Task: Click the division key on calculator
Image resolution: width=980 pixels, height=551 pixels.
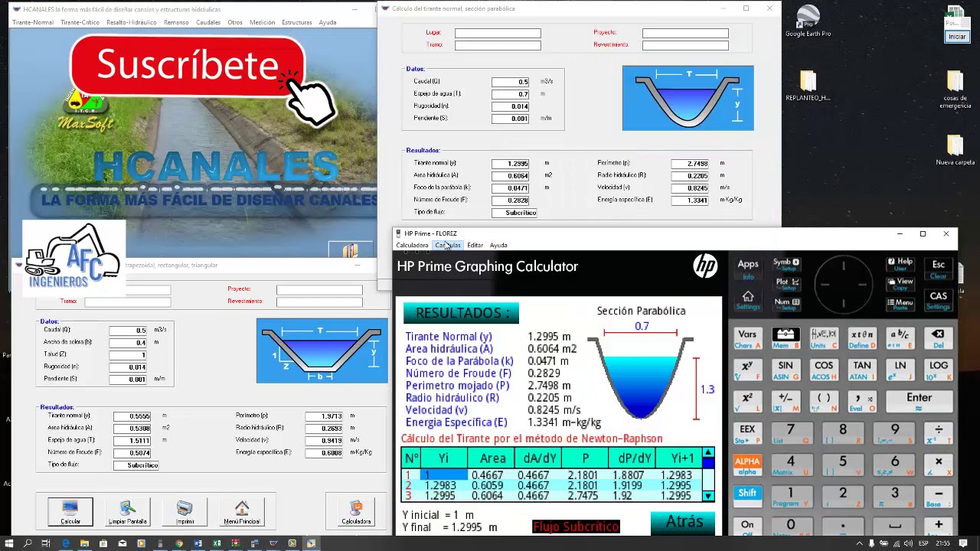Action: 938,432
